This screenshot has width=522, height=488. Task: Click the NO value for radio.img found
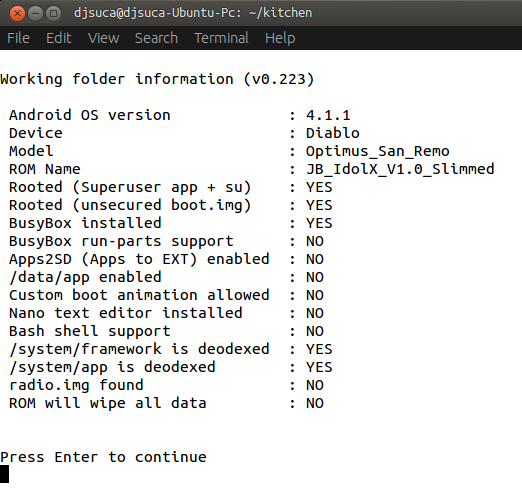click(315, 385)
